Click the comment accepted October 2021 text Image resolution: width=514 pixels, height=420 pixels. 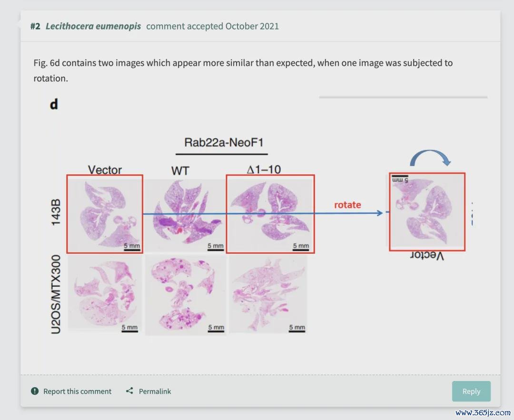pyautogui.click(x=212, y=26)
